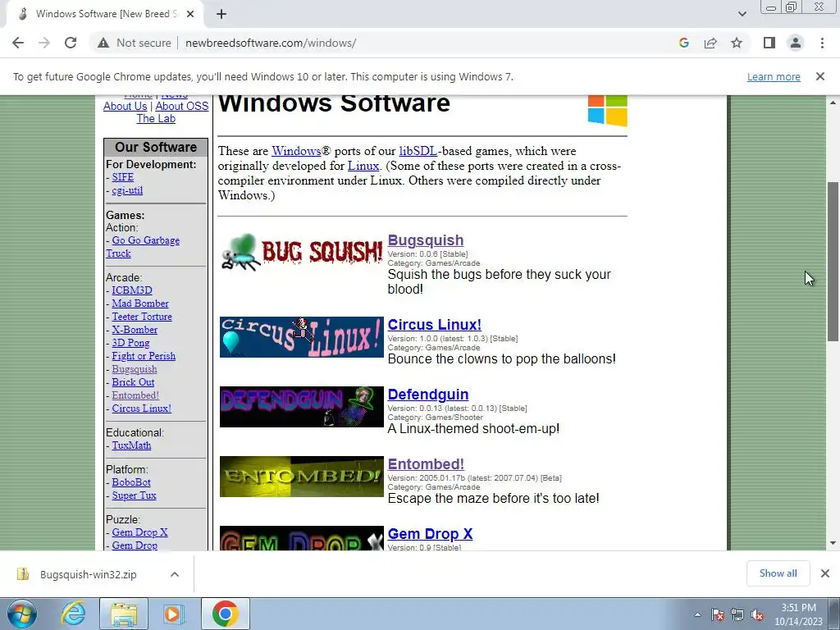Open the SIFE development link

click(123, 177)
